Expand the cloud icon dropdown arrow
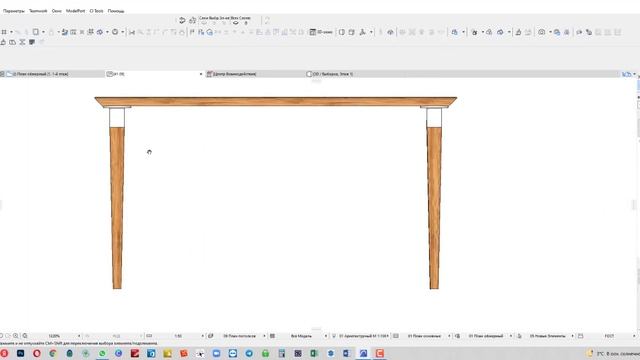 (509, 32)
